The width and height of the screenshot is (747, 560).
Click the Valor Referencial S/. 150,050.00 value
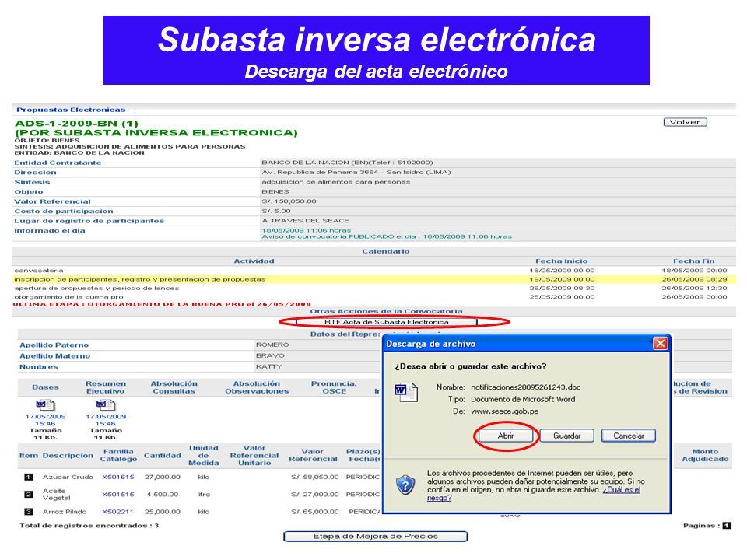click(289, 201)
